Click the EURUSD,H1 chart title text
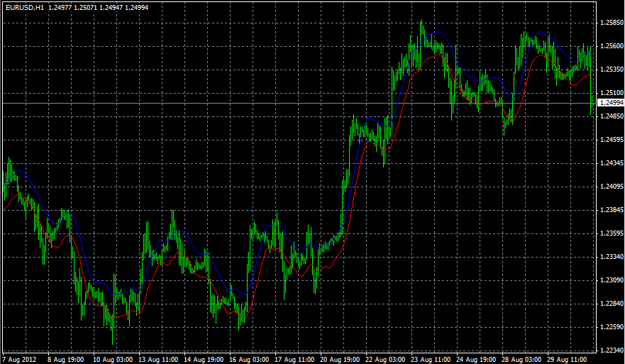Viewport: 625px width, 364px height. [25, 8]
